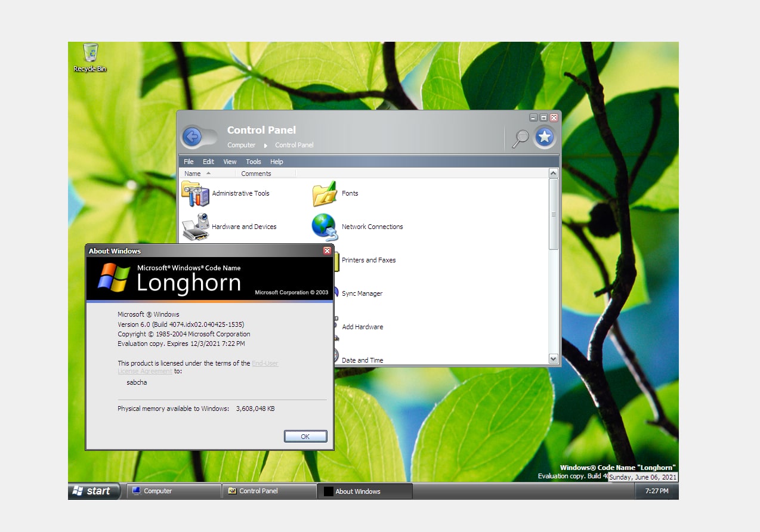Image resolution: width=760 pixels, height=532 pixels.
Task: Open the Tools menu in Control Panel
Action: pyautogui.click(x=254, y=162)
